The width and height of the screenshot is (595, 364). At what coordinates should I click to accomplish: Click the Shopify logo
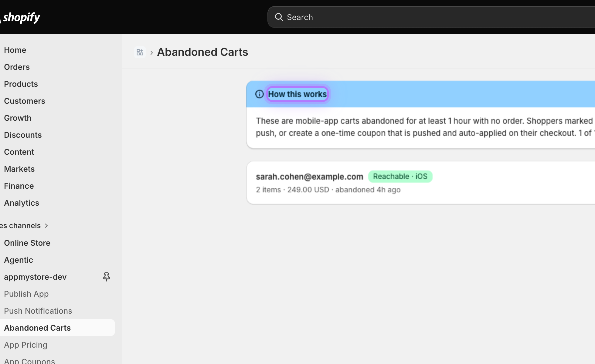[20, 17]
